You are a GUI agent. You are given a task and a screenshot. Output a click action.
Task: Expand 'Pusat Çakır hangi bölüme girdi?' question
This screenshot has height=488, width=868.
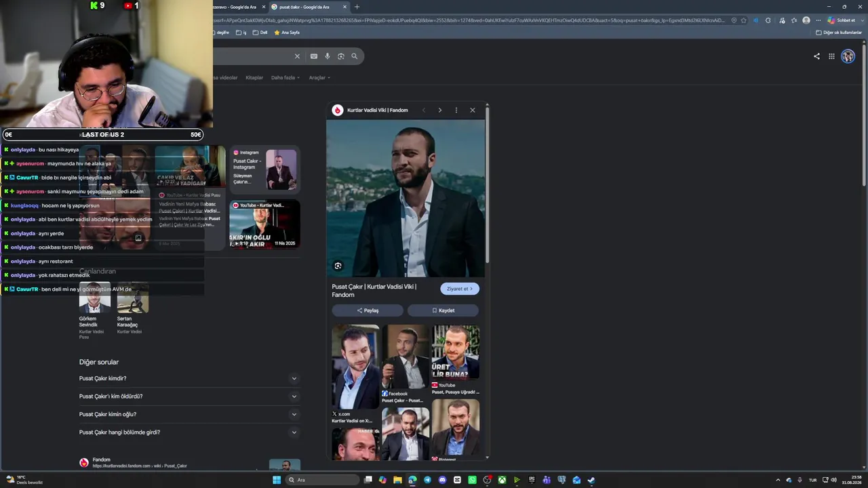(x=189, y=432)
